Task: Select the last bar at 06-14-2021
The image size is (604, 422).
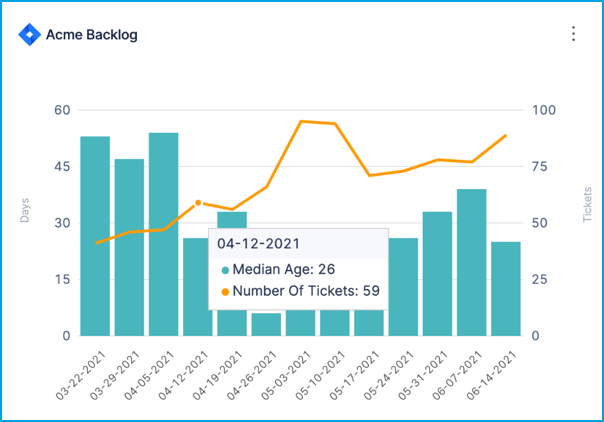Action: (x=506, y=288)
